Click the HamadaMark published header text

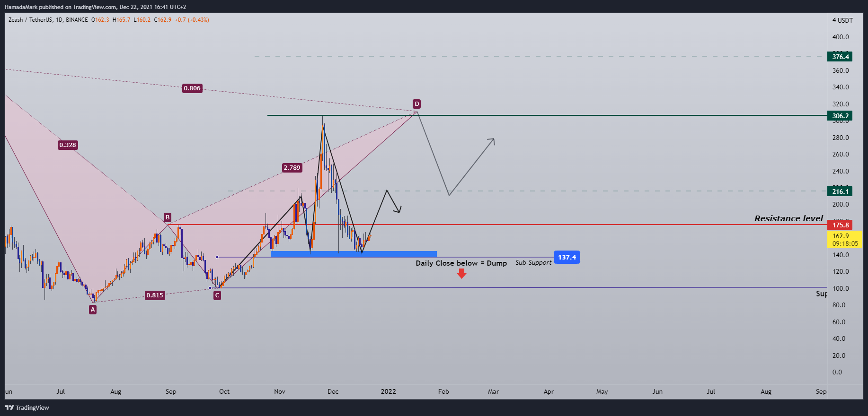click(95, 7)
